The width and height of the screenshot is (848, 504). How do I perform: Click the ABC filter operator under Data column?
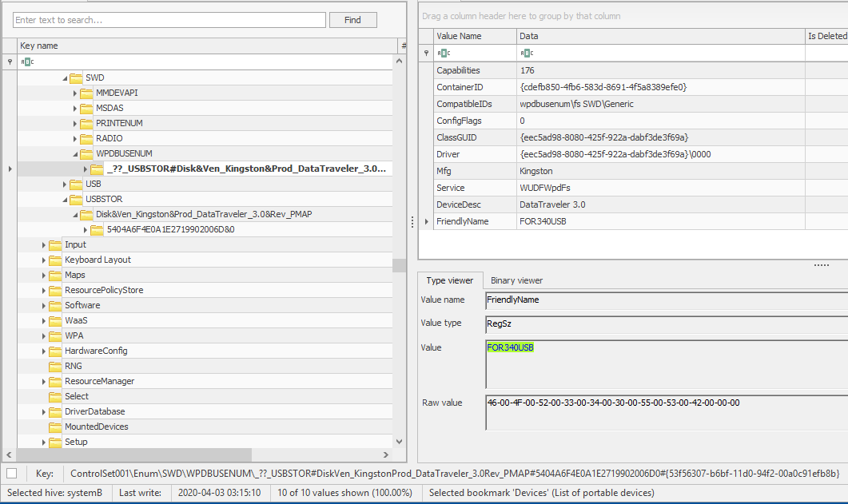tap(526, 53)
